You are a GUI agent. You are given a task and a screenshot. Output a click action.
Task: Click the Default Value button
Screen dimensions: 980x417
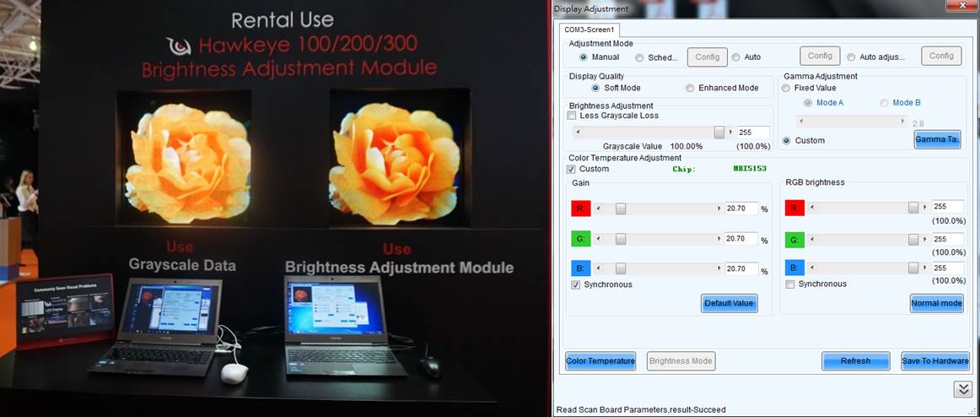coord(730,303)
